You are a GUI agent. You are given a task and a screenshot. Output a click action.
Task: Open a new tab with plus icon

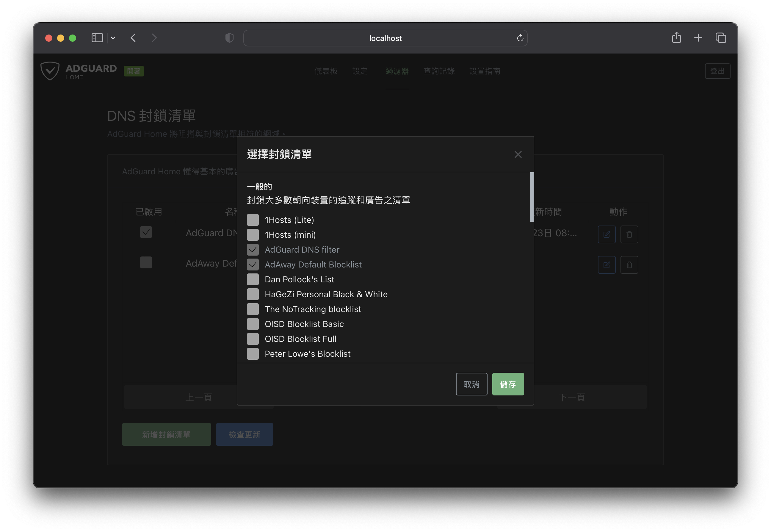coord(698,38)
